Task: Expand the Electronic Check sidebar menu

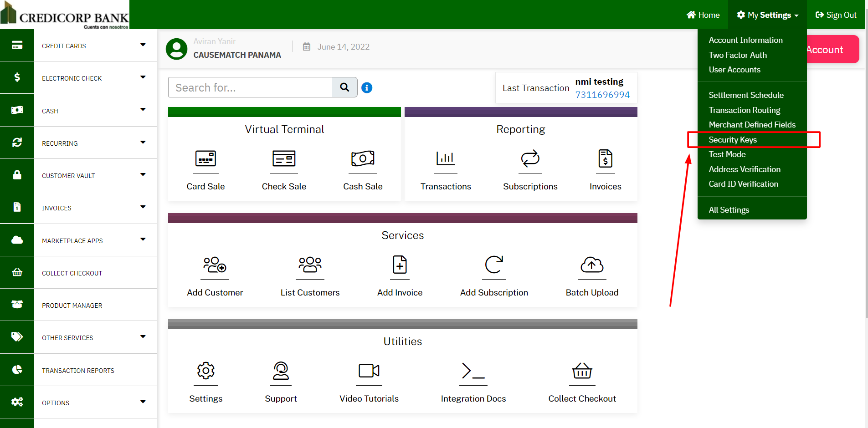Action: 143,77
